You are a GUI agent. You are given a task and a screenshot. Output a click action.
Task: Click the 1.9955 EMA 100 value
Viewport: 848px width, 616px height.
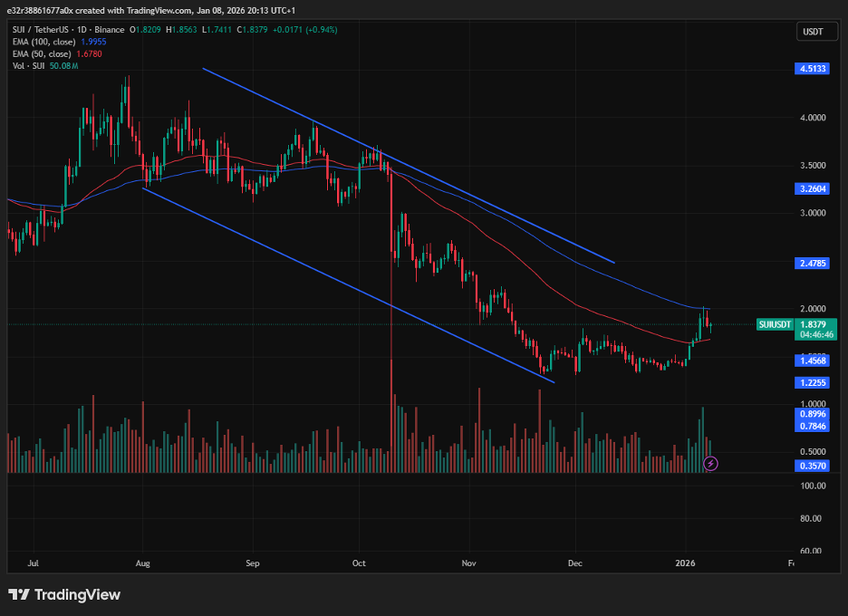[93, 42]
